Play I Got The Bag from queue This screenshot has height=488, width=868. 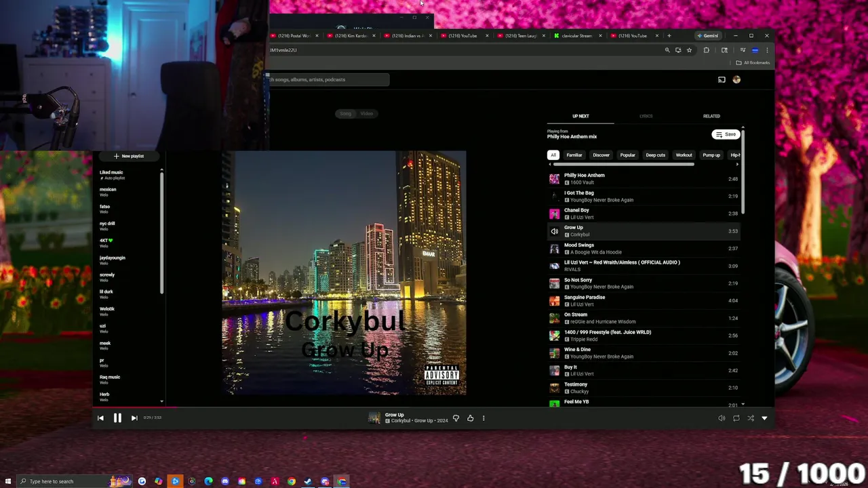[643, 197]
